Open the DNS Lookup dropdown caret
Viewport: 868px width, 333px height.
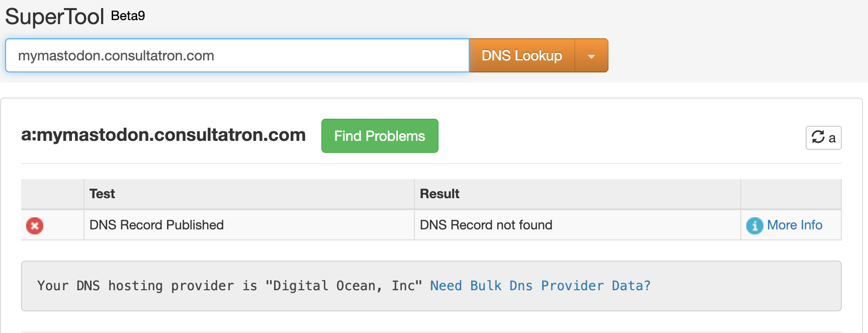pyautogui.click(x=591, y=56)
